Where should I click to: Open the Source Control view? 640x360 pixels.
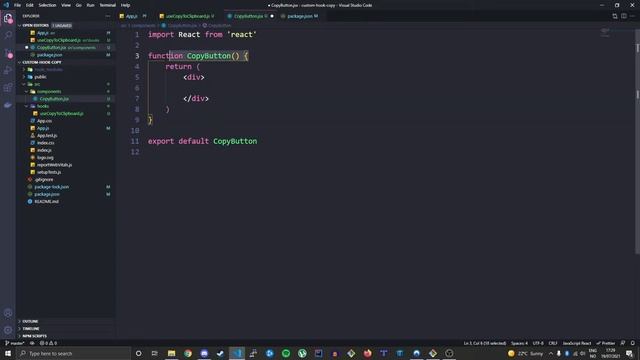coord(8,53)
